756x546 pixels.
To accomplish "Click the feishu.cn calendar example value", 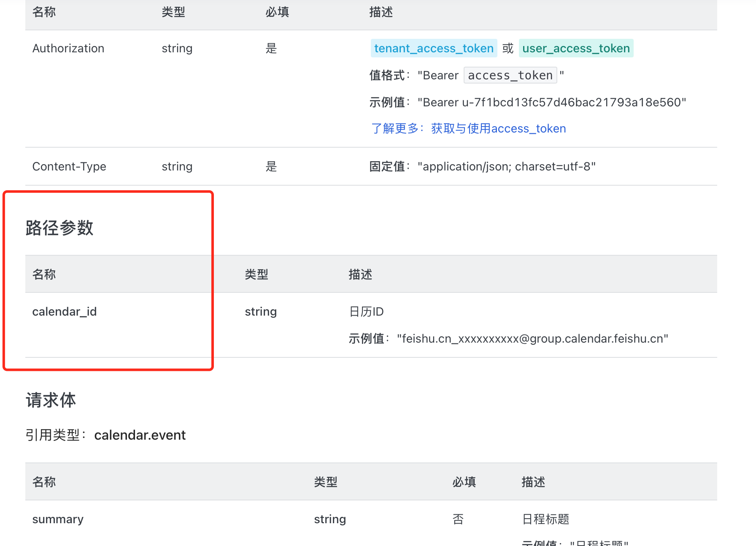I will pyautogui.click(x=532, y=339).
